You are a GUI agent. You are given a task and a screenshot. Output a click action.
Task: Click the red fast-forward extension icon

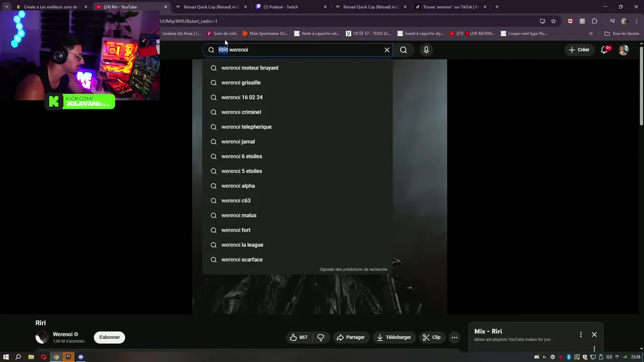pos(570,21)
